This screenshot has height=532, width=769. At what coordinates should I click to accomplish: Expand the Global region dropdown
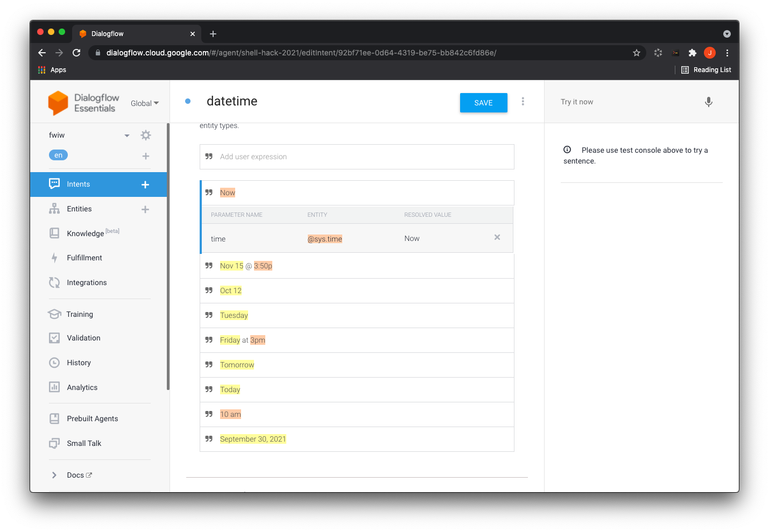(145, 103)
